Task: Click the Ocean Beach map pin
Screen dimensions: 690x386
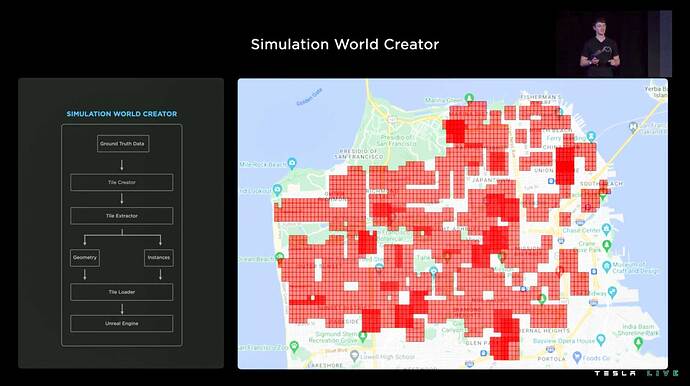Action: pyautogui.click(x=279, y=257)
